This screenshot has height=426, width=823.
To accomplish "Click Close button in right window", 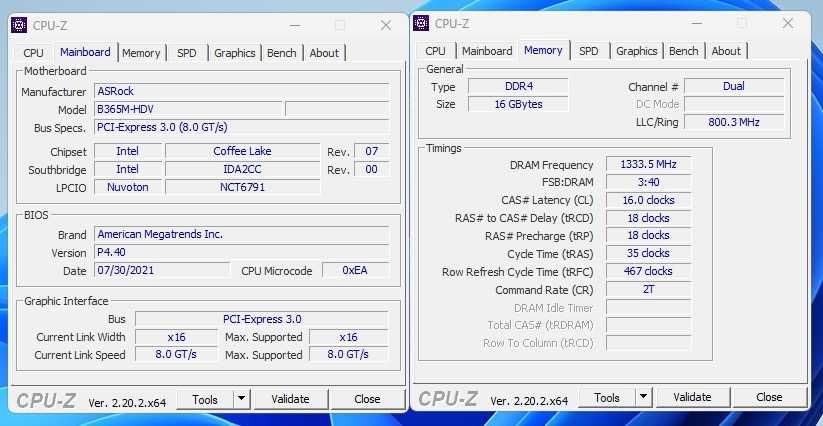I will 769,398.
